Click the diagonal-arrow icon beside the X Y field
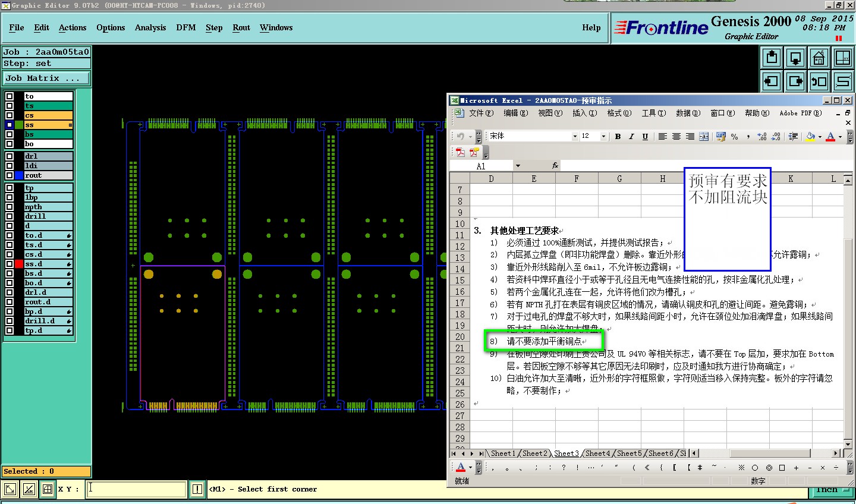856x504 pixels. [10, 489]
